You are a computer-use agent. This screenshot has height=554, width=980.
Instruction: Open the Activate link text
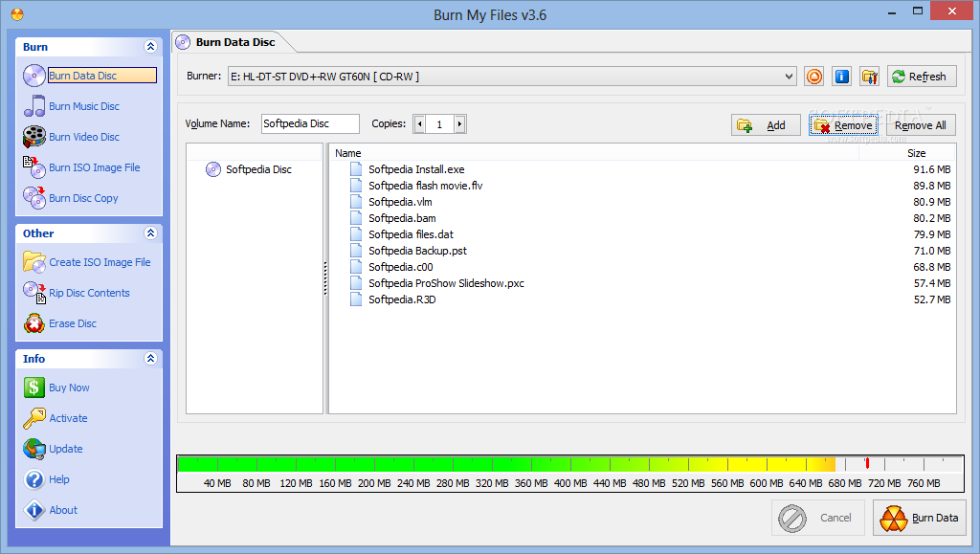[x=68, y=418]
